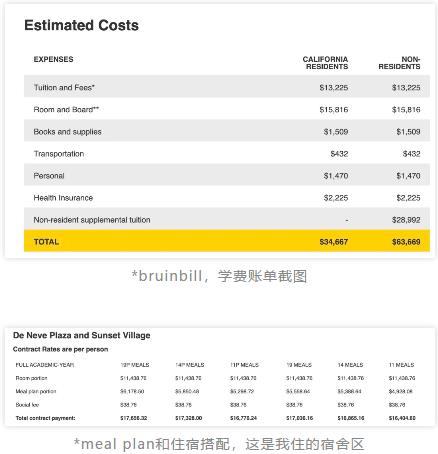Select the Room and Board row

coord(227,109)
